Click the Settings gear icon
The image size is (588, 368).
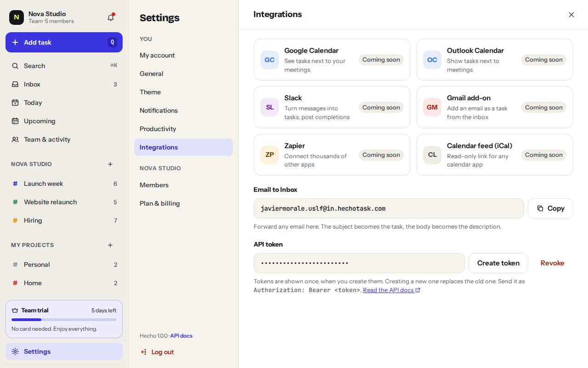click(15, 351)
